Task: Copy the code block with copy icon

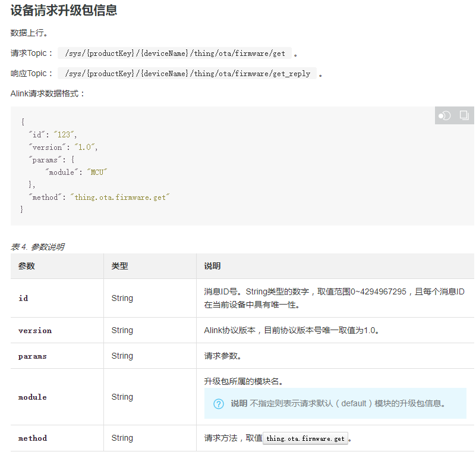Action: coord(464,115)
